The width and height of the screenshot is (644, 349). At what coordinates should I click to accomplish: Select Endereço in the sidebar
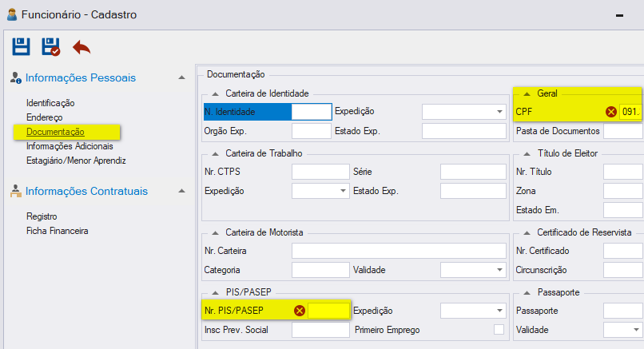coord(45,117)
